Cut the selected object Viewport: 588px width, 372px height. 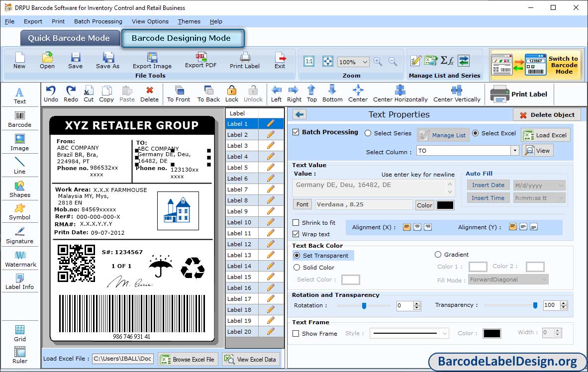pyautogui.click(x=89, y=94)
